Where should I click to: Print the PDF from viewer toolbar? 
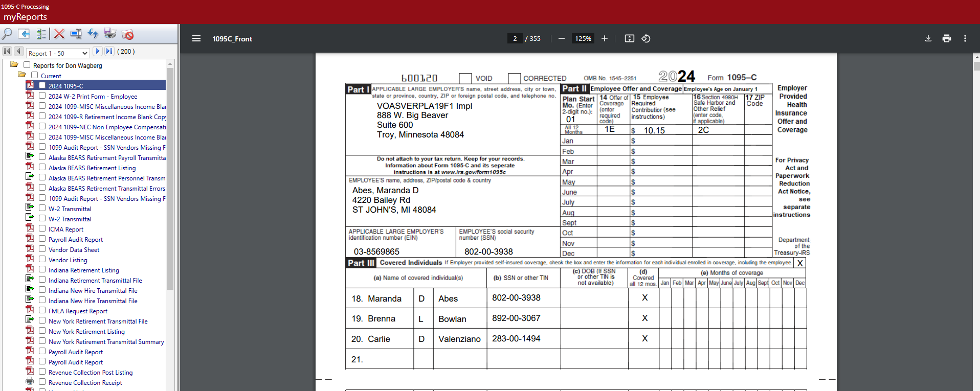point(947,38)
